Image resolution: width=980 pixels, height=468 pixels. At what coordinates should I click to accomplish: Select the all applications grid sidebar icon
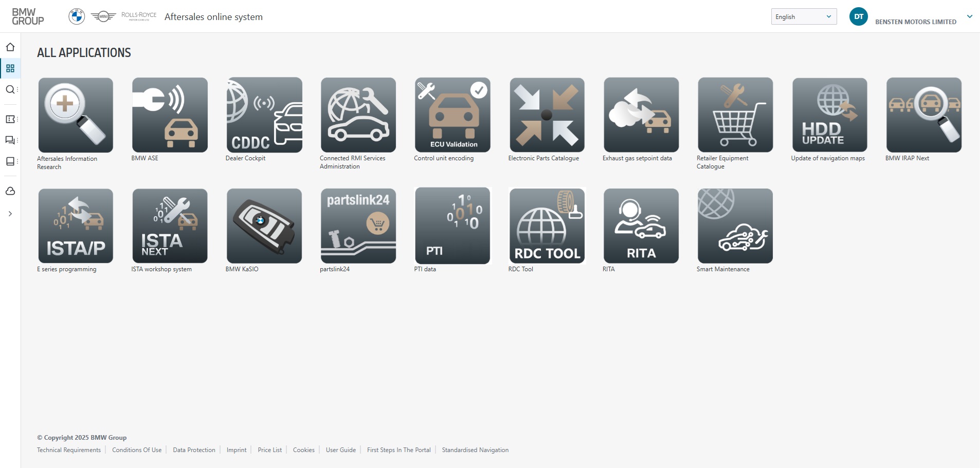10,68
